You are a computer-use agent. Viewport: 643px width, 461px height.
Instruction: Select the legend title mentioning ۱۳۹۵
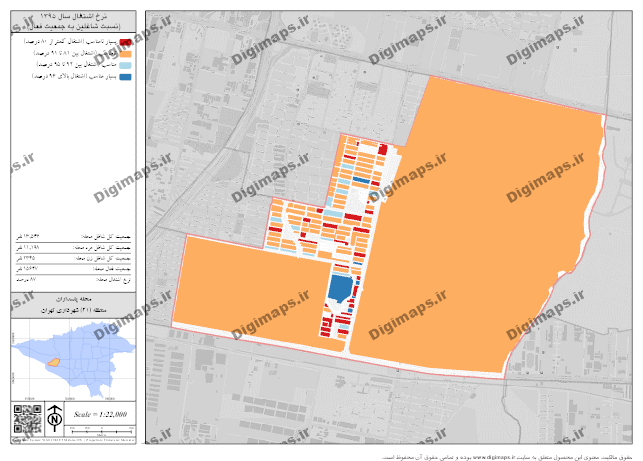coord(74,16)
